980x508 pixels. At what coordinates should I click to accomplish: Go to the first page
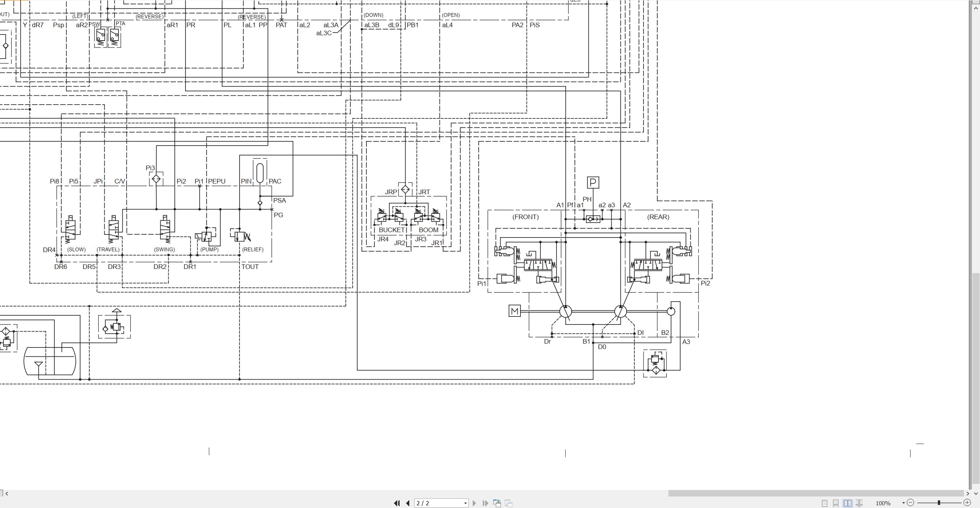[397, 503]
